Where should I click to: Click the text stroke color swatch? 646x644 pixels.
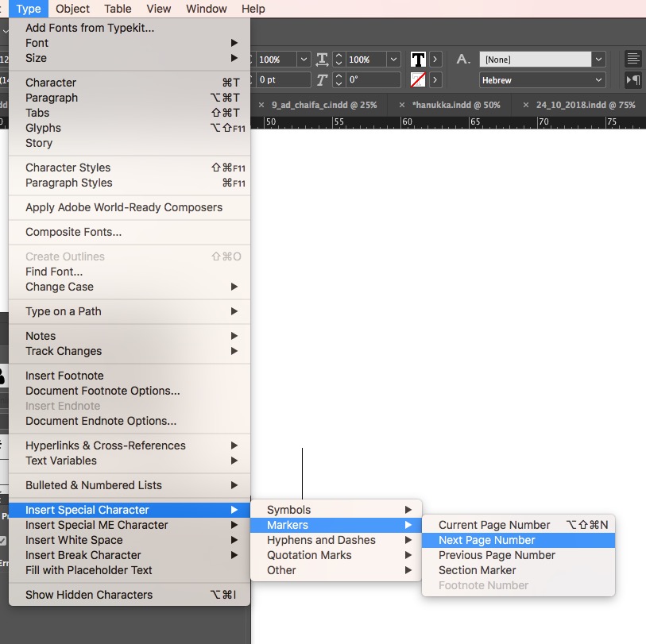(x=418, y=79)
